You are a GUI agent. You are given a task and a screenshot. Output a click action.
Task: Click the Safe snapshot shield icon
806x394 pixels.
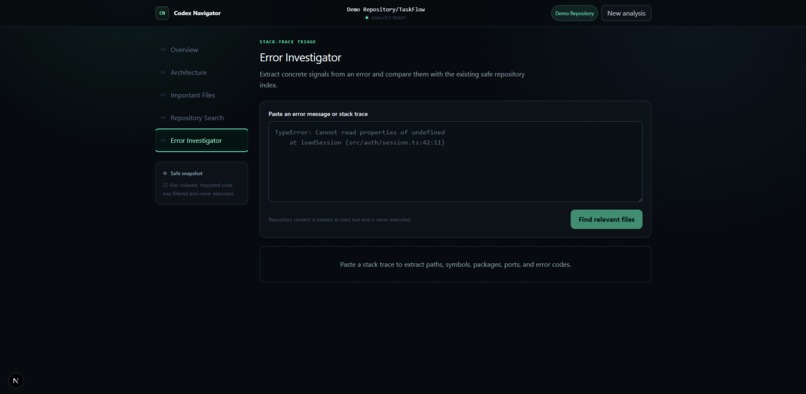(x=165, y=173)
